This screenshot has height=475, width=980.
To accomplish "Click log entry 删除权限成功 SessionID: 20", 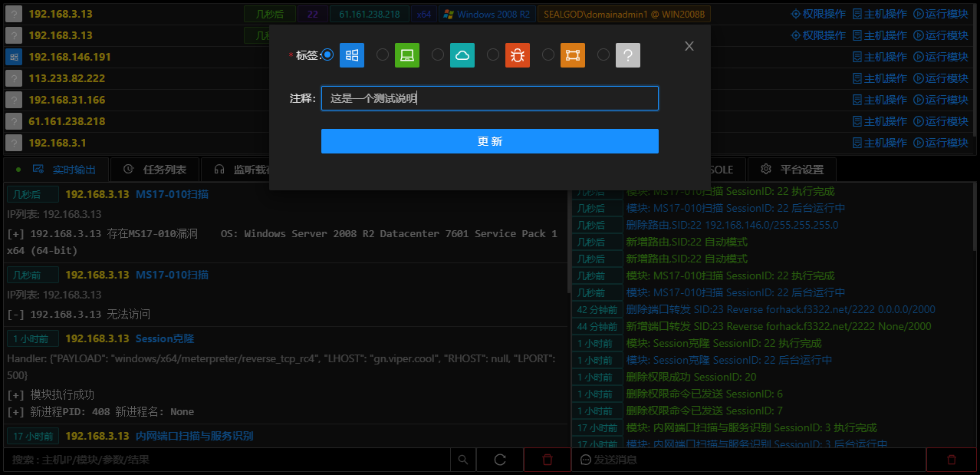I will coord(691,377).
